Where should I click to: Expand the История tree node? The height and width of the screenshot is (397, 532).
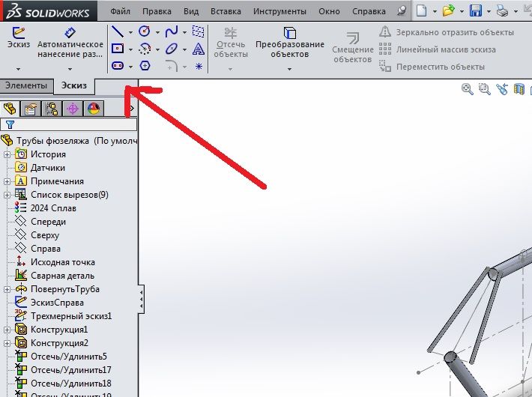[7, 154]
